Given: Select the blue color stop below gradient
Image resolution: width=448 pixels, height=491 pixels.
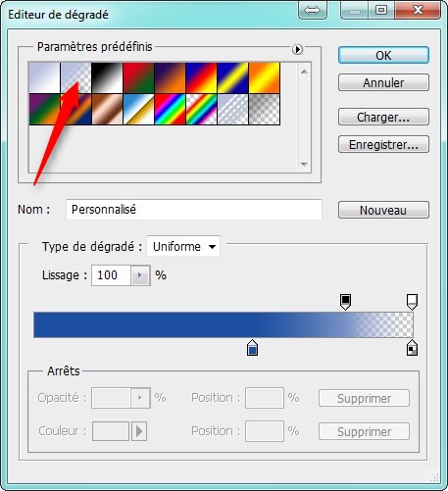Looking at the screenshot, I should [x=252, y=348].
